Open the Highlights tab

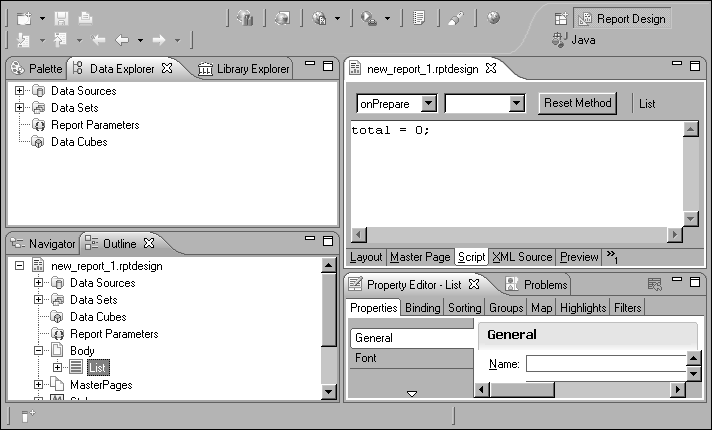(x=583, y=308)
